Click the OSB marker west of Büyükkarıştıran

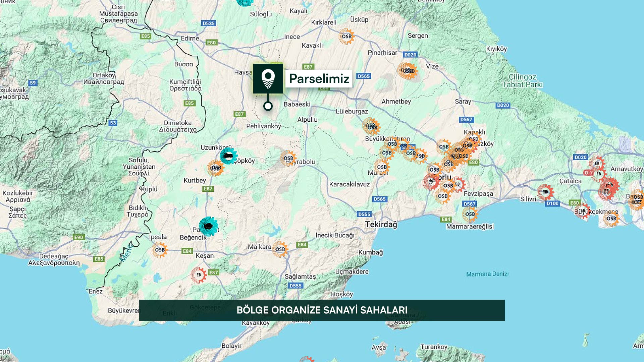tap(371, 126)
